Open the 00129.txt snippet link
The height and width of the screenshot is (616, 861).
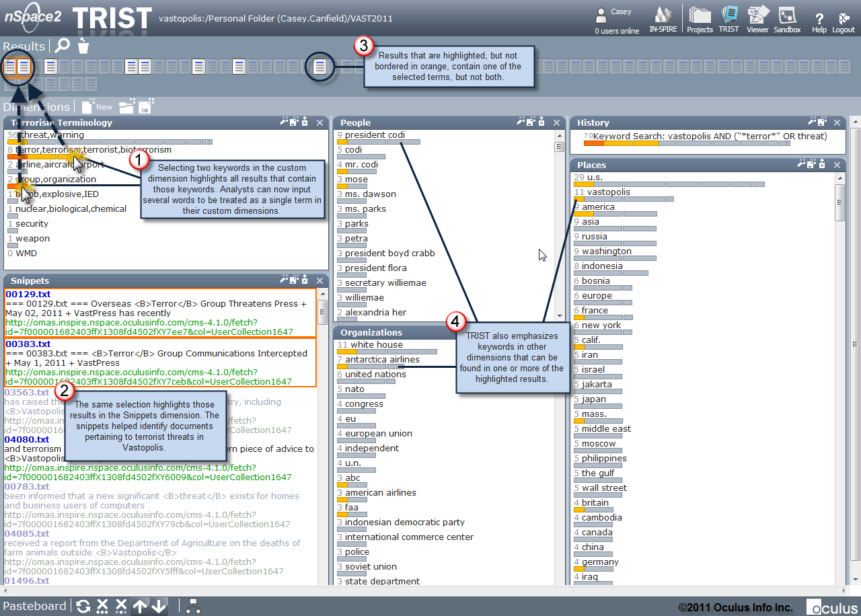[28, 295]
